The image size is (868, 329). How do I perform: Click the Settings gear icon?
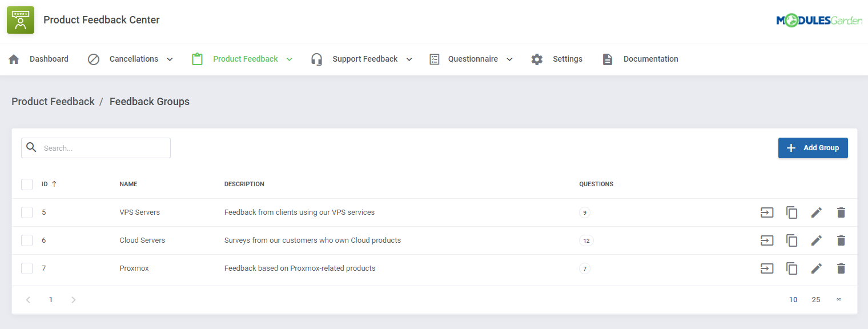[537, 59]
